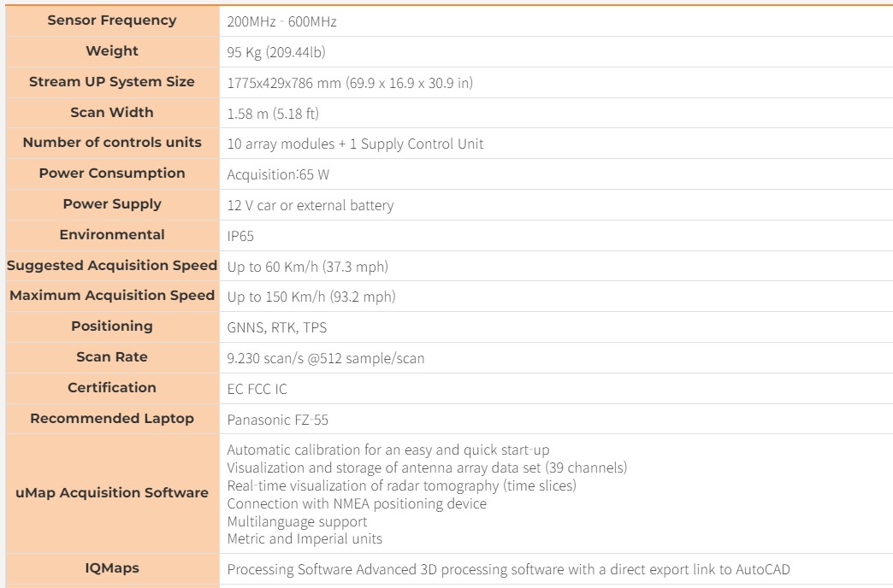Click the Panasonic FZ-55 laptop text
893x588 pixels.
coord(277,420)
